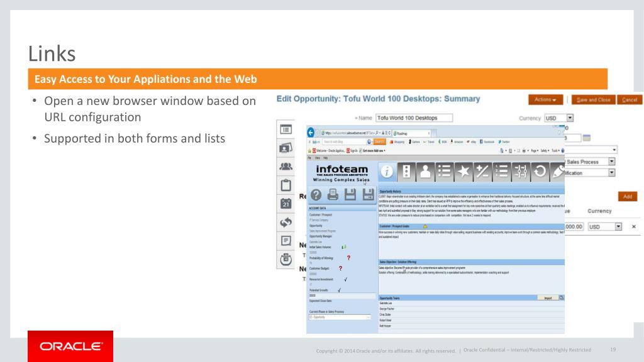Select the person silhouette toolbar icon
644x362 pixels.
426,172
